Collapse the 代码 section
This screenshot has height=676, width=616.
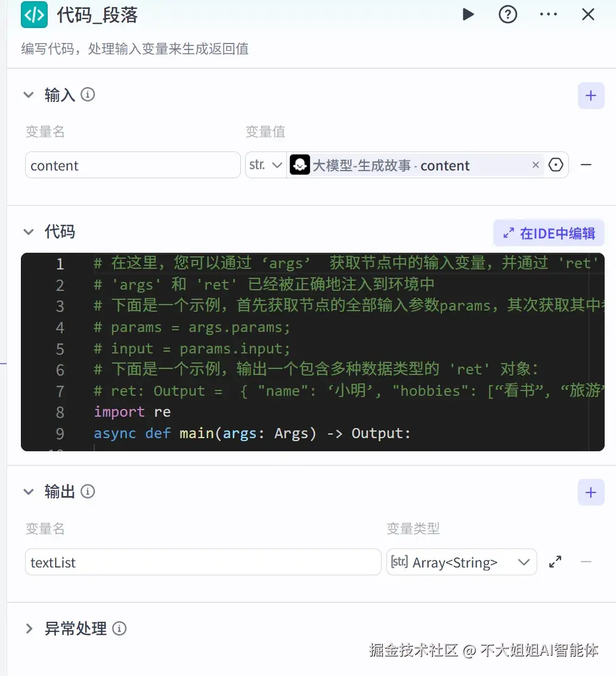pos(28,231)
